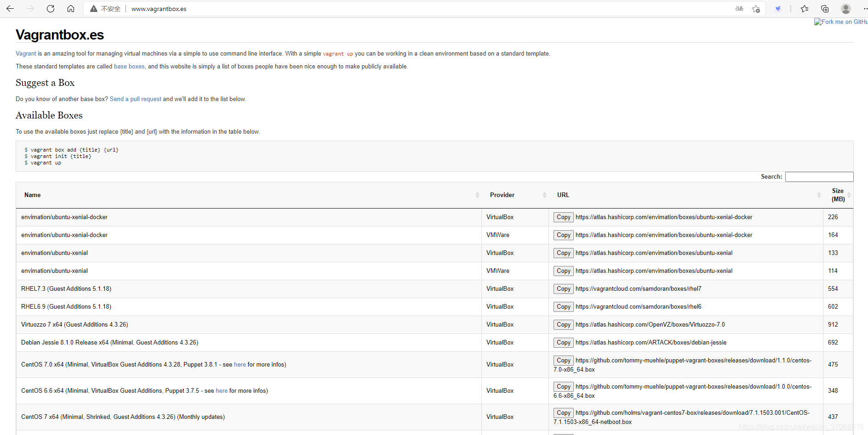The height and width of the screenshot is (435, 868).
Task: Click 'vagrant box add {title} {url}' code line
Action: point(72,150)
